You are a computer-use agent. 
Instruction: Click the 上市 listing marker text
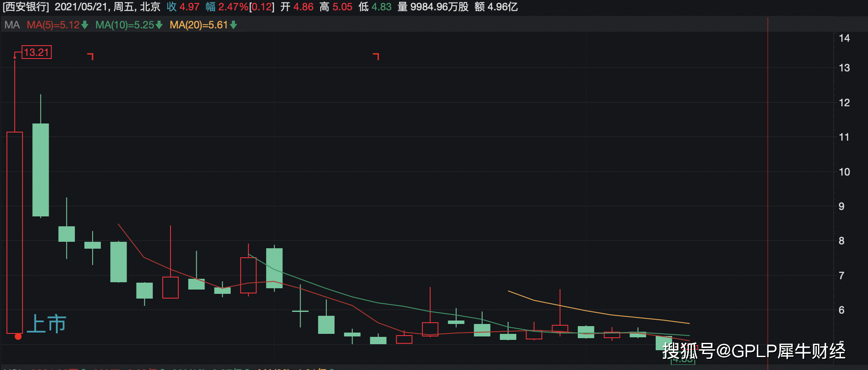pos(47,324)
